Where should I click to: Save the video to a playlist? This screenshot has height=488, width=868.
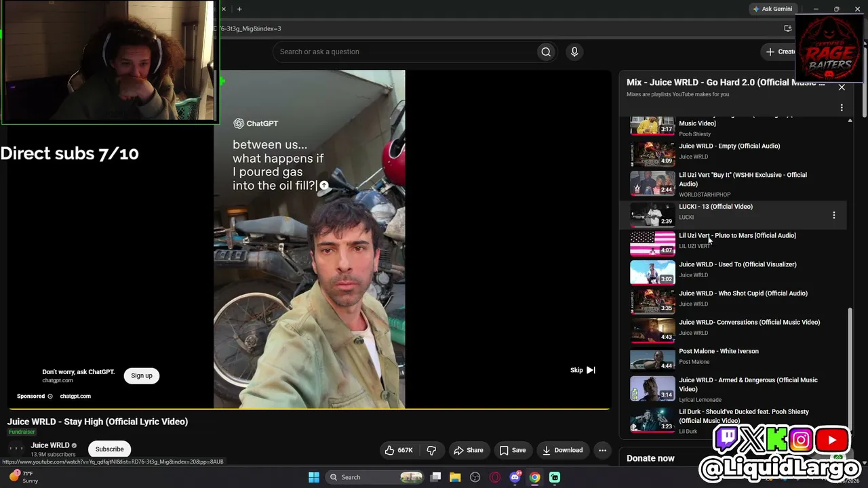click(513, 450)
